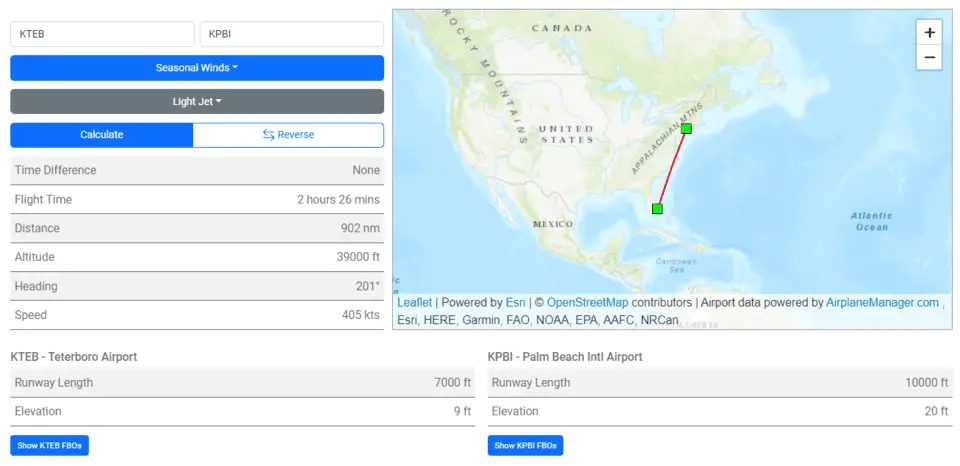Viewport: 960px width, 466px height.
Task: Select the Palm Beach green airport marker
Action: coord(657,209)
